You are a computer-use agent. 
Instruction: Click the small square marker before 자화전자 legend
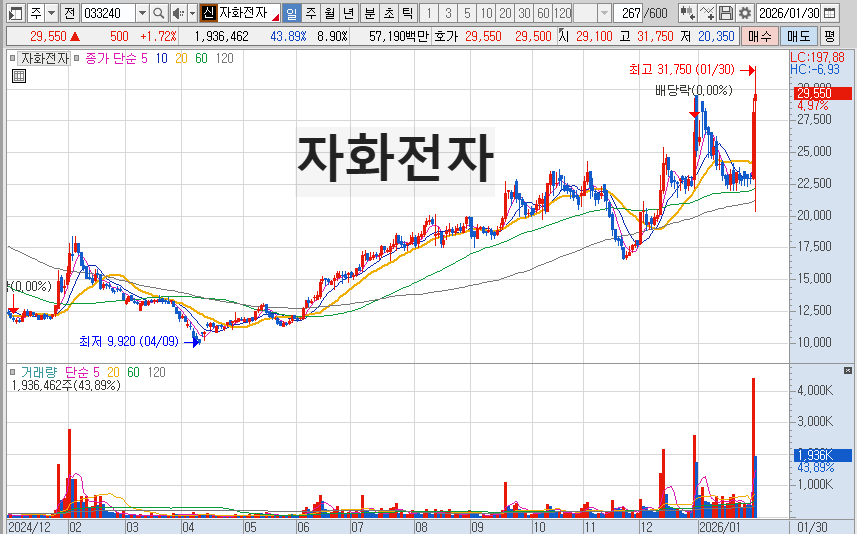(13, 58)
